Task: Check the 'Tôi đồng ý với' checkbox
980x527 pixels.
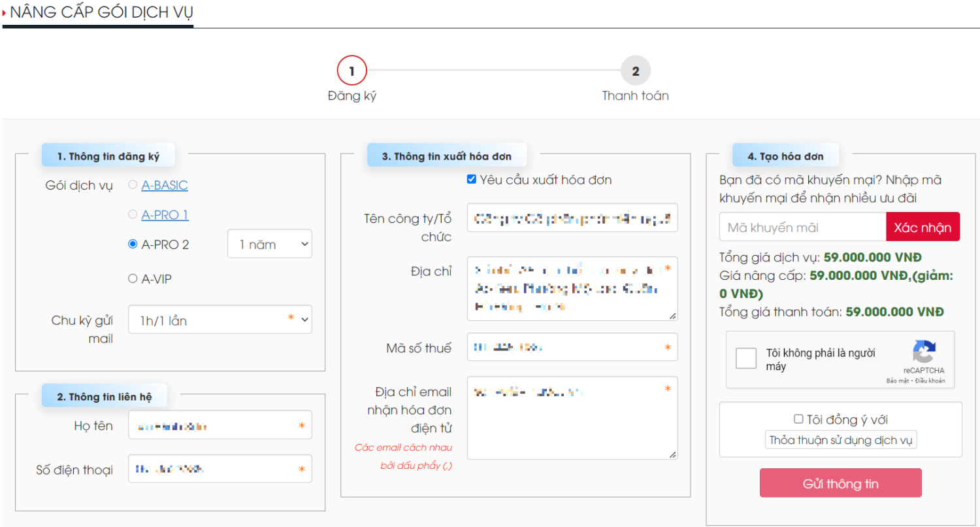Action: 798,419
